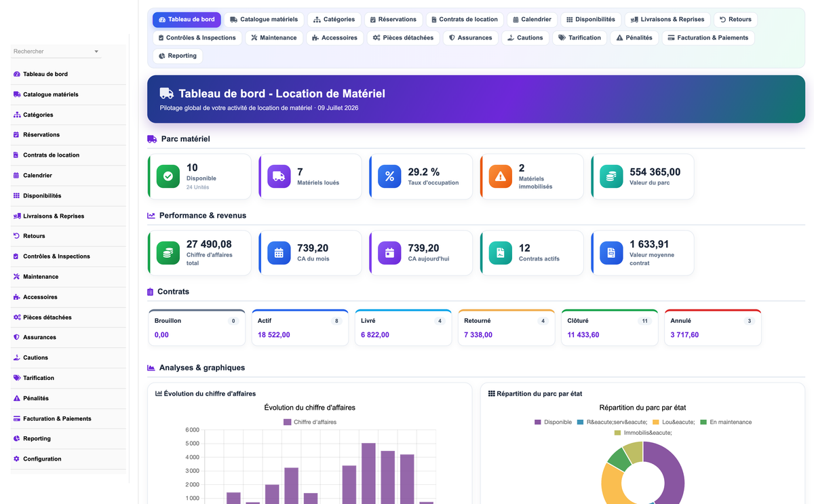814x504 pixels.
Task: Click the tallest bar in the revenue chart
Action: pyautogui.click(x=368, y=473)
